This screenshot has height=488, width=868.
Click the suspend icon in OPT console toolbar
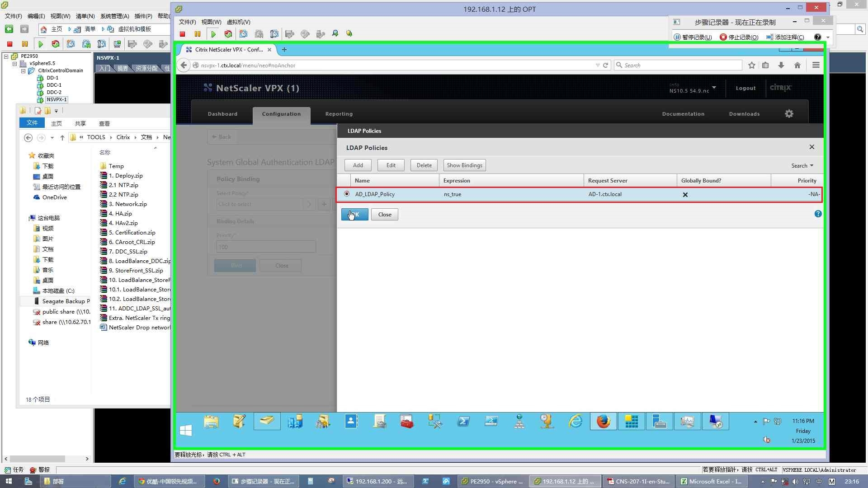(198, 34)
